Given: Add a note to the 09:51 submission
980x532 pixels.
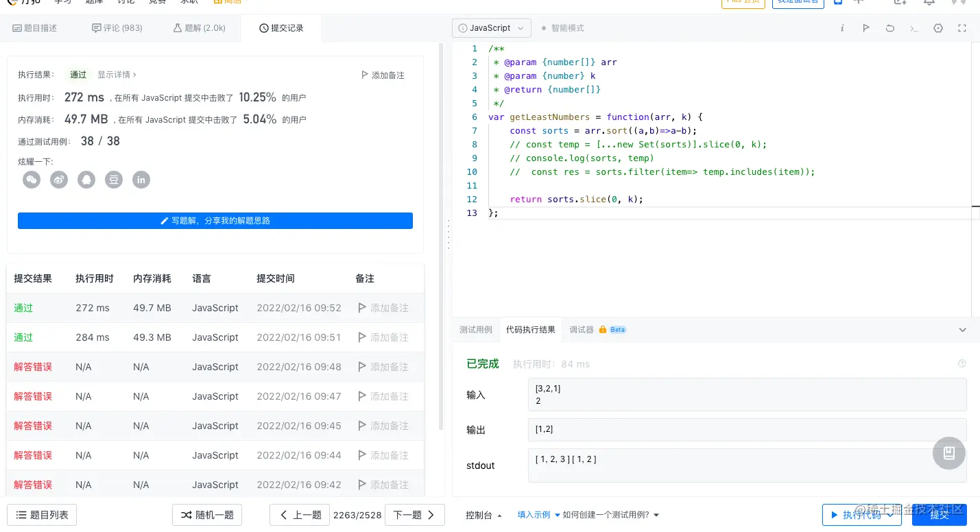Looking at the screenshot, I should [383, 337].
